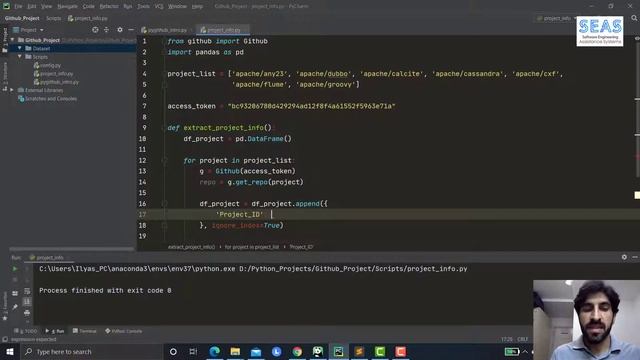Open Task View on taskbar
Image resolution: width=640 pixels, height=360 pixels.
coord(193,352)
